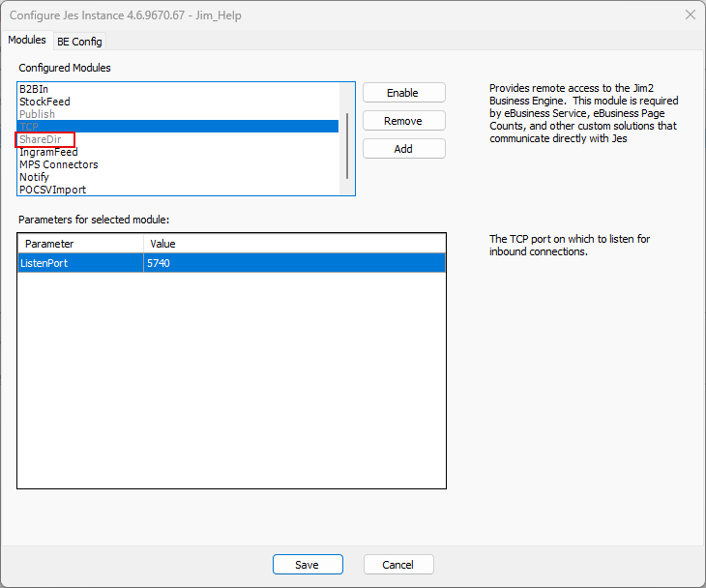Select the TCP module row

click(x=178, y=127)
